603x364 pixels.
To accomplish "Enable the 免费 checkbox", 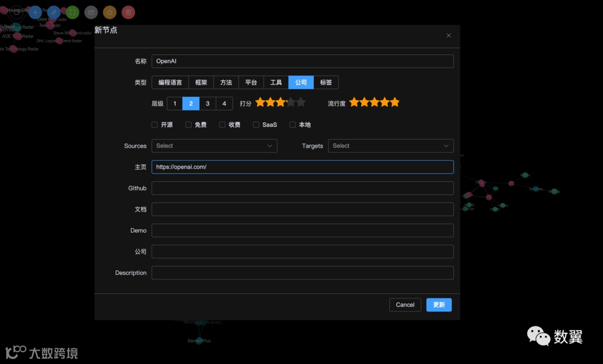I will point(189,124).
